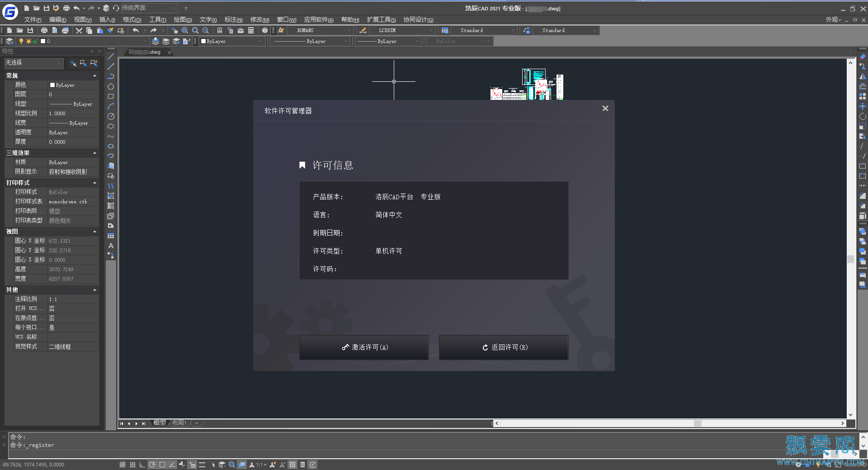Toggle Snap mode in status bar
The image size is (868, 470).
(123, 465)
